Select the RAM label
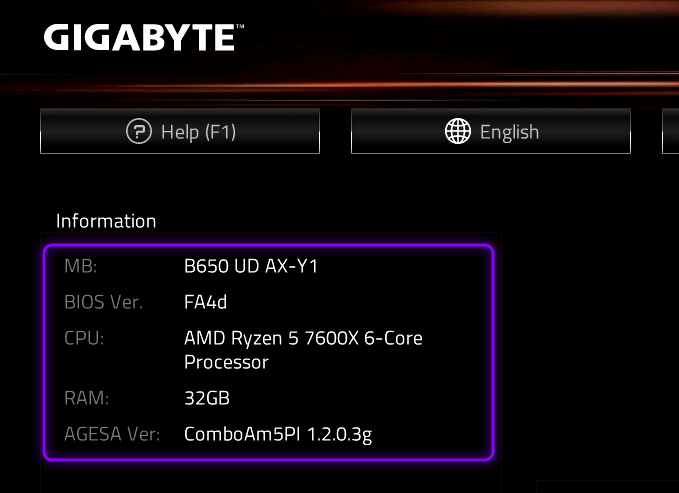679x493 pixels. [x=86, y=398]
